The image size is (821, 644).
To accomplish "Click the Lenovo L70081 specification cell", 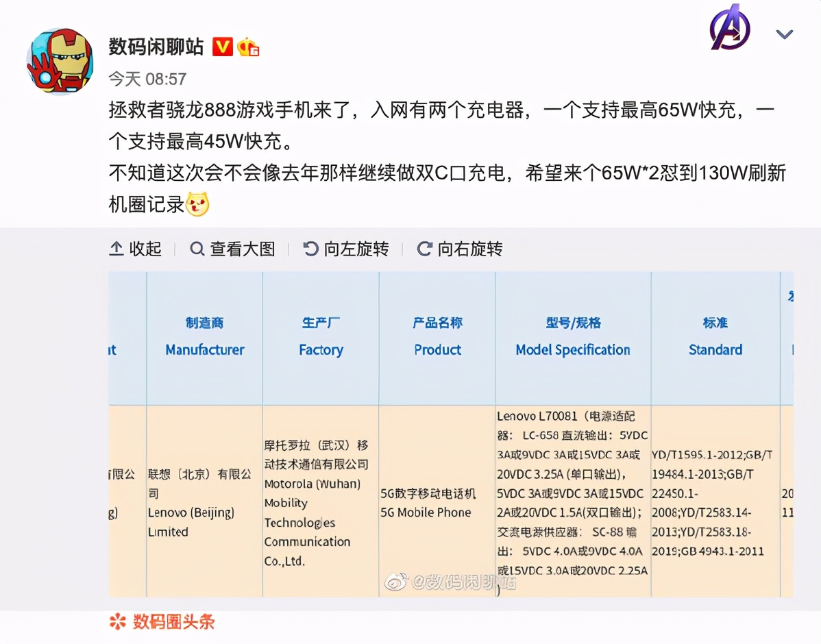I will coord(574,501).
